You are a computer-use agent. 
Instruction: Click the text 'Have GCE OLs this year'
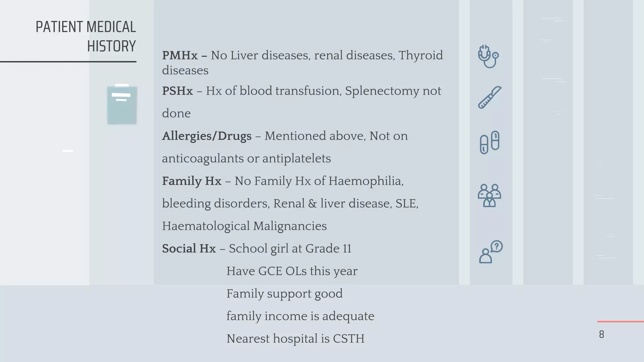(x=292, y=271)
